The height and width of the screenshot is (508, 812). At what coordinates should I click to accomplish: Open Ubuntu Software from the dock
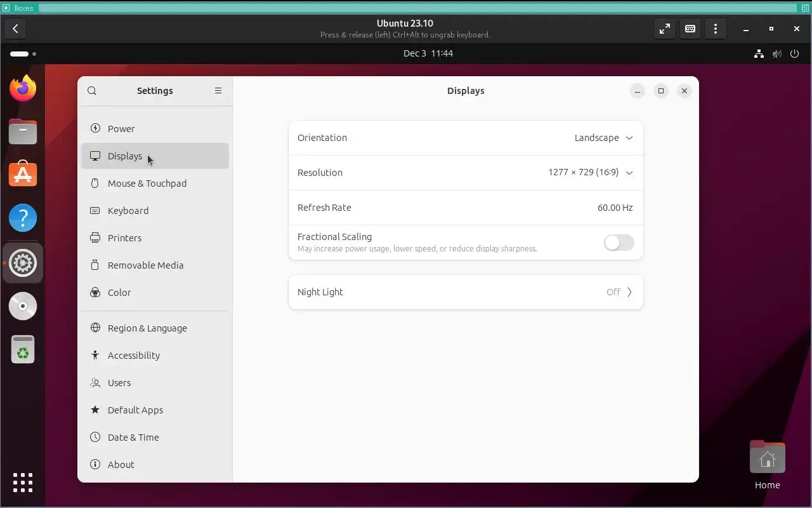tap(23, 173)
